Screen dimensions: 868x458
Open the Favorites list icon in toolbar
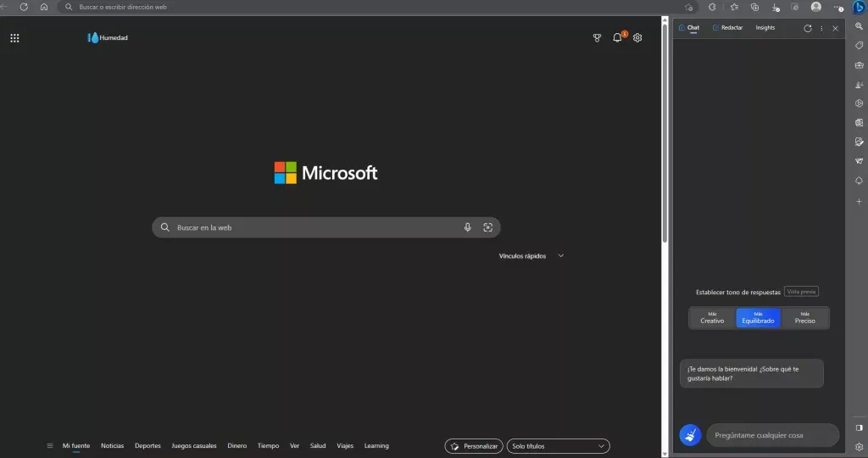click(x=734, y=7)
